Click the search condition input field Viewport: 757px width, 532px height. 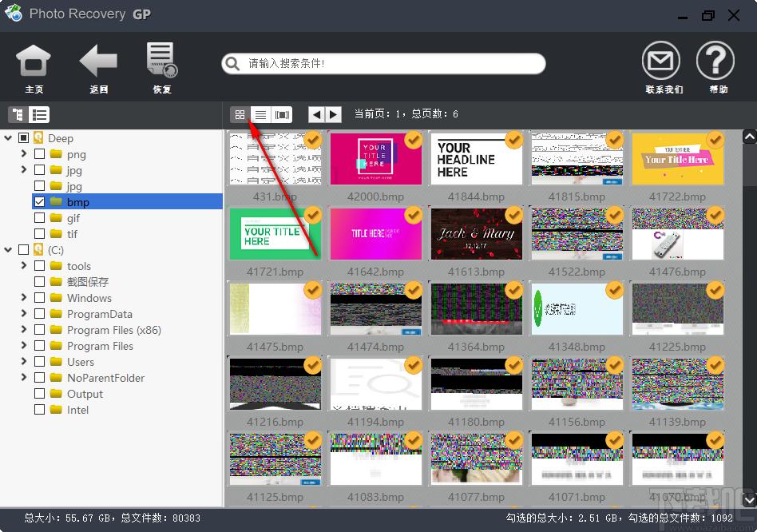[391, 64]
